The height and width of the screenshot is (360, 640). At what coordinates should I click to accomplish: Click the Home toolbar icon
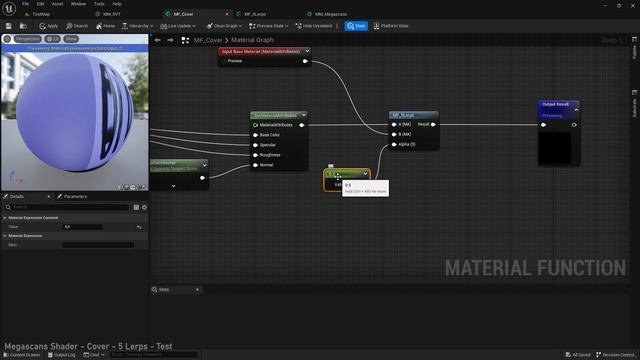pos(105,26)
